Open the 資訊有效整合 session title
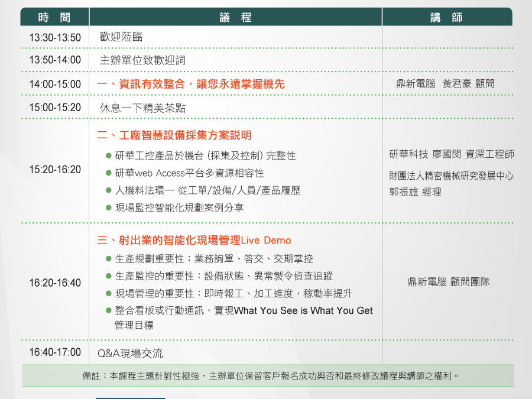 point(191,84)
